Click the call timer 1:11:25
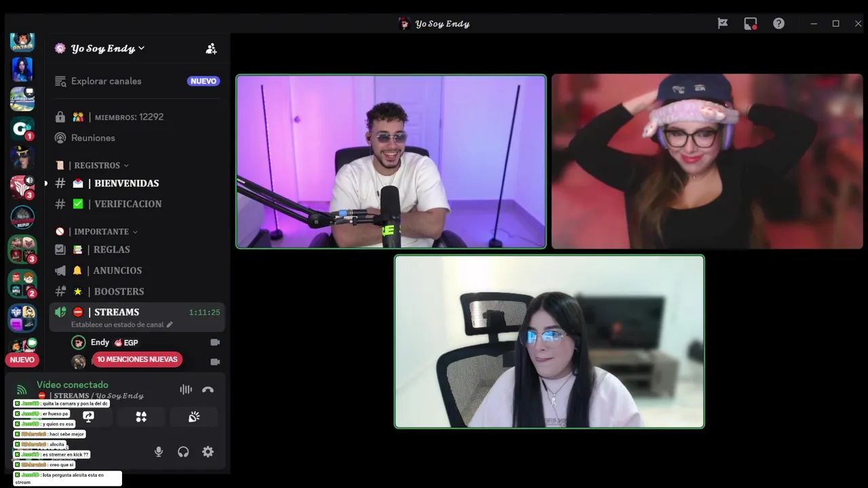 click(204, 312)
